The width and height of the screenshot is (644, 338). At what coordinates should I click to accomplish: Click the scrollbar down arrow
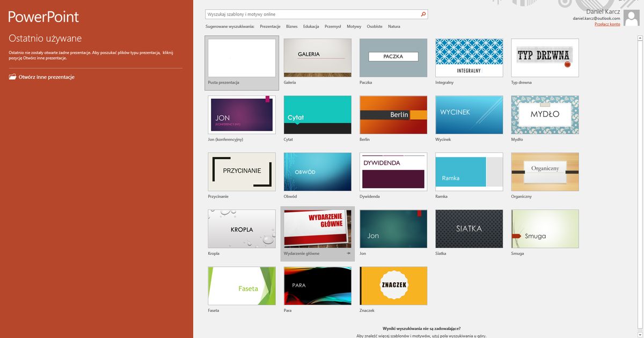pyautogui.click(x=639, y=334)
